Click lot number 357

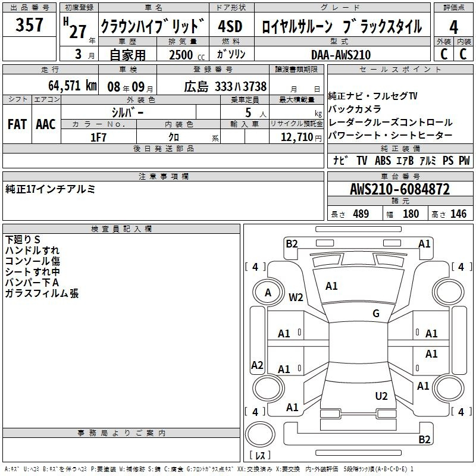29,24
